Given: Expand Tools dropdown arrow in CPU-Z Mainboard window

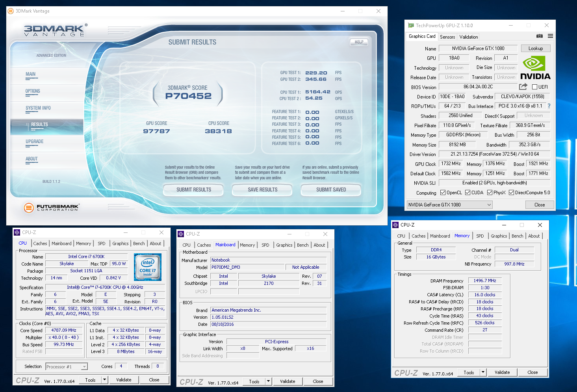Looking at the screenshot, I should (268, 381).
